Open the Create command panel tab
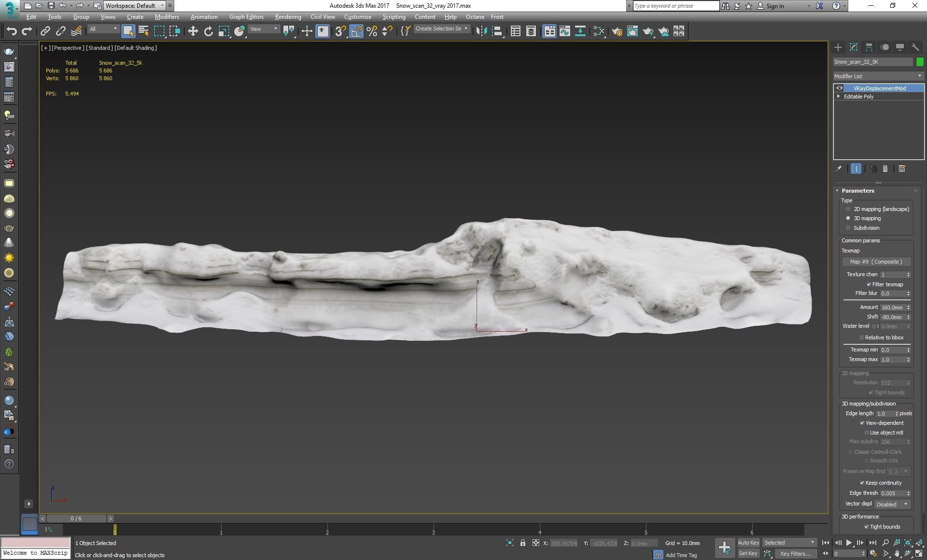The image size is (927, 560). click(x=838, y=47)
